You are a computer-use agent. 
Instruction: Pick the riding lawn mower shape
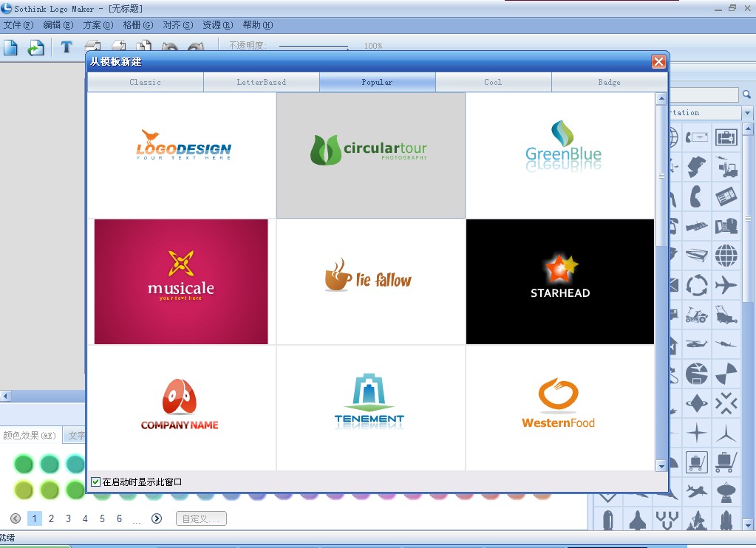(x=697, y=315)
